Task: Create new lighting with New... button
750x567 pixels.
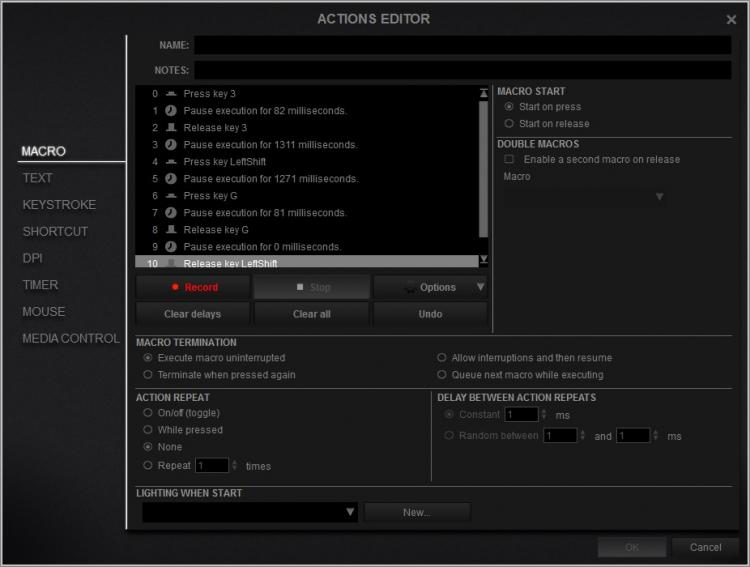Action: click(x=417, y=512)
